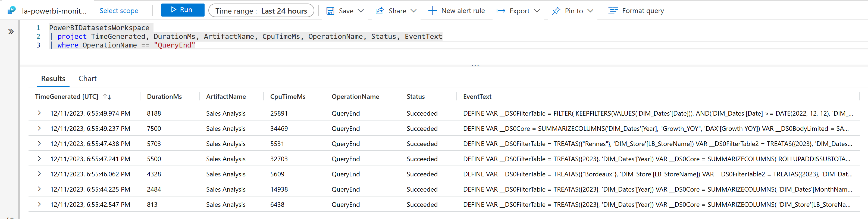868x219 pixels.
Task: Expand the row with DurationMs 813
Action: tap(39, 204)
